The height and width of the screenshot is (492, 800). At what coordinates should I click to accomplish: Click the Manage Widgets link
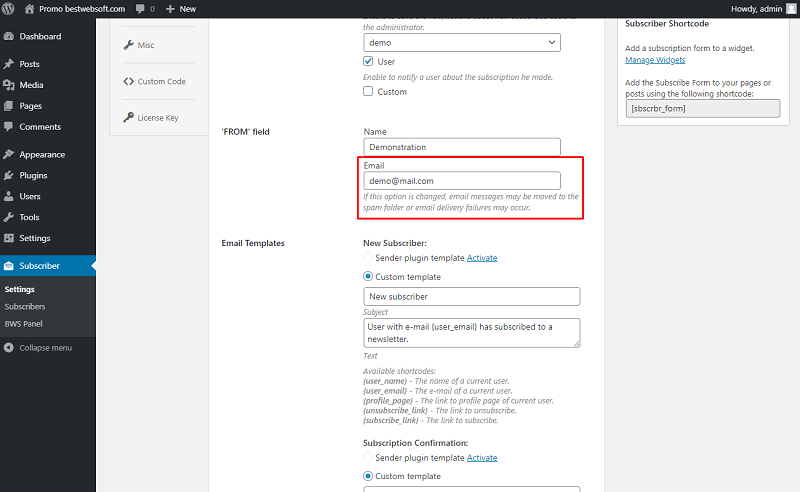[x=655, y=60]
